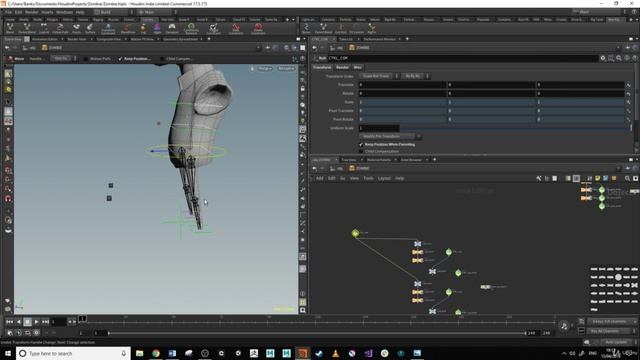Switch to the Performance Monitor tab

click(x=379, y=39)
